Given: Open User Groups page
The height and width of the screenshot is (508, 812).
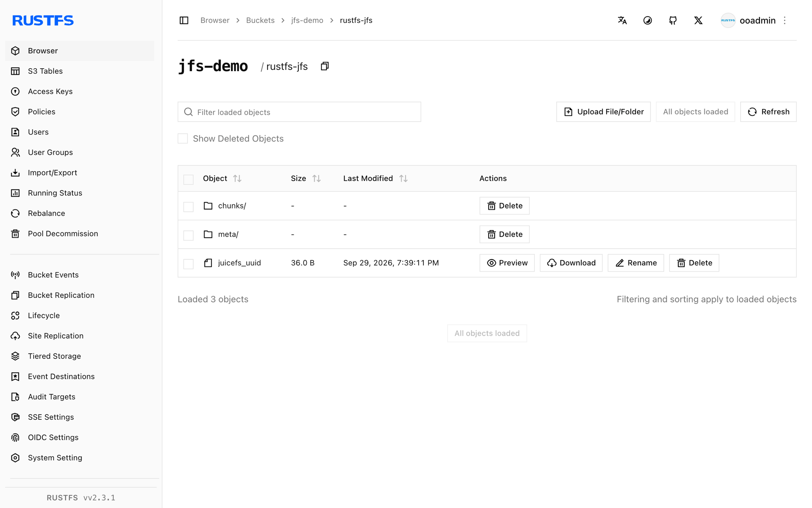Looking at the screenshot, I should coord(80,152).
